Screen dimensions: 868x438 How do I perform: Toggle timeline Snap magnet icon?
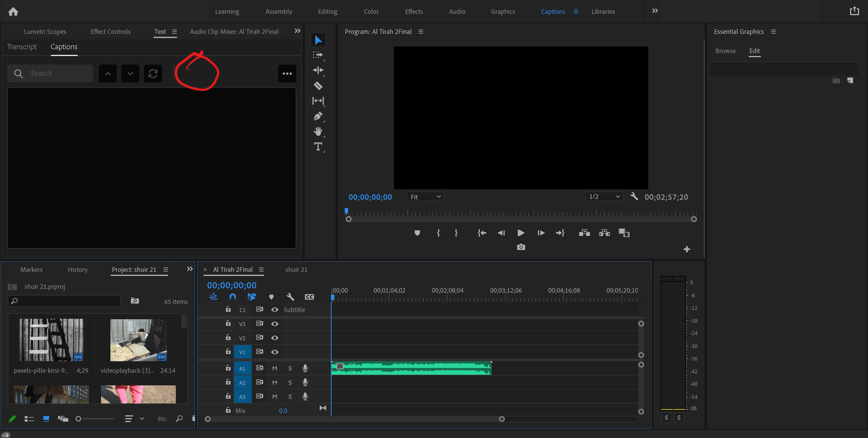coord(233,297)
